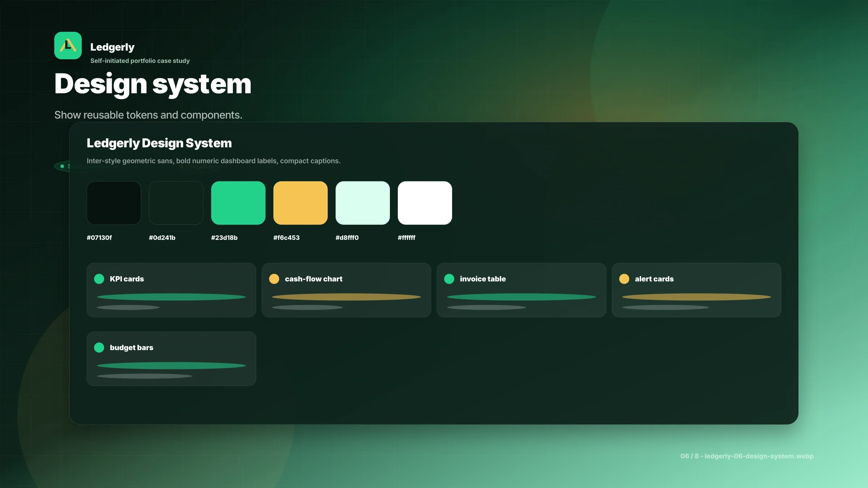Click the green dot on KPI cards
Screen dimensions: 868x488
[x=99, y=279]
